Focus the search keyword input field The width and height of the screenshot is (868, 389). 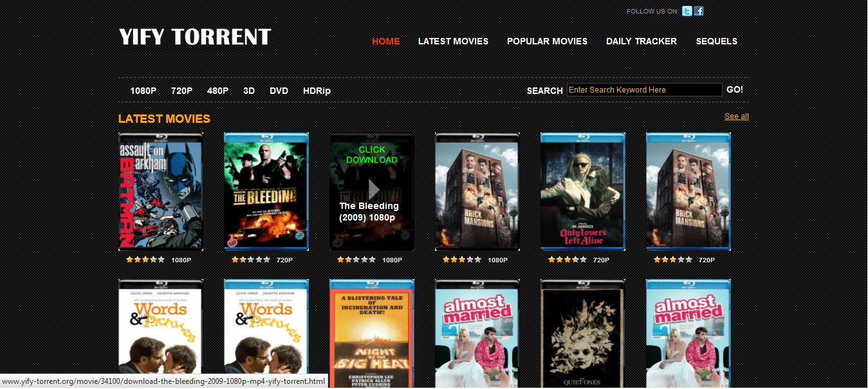coord(644,90)
